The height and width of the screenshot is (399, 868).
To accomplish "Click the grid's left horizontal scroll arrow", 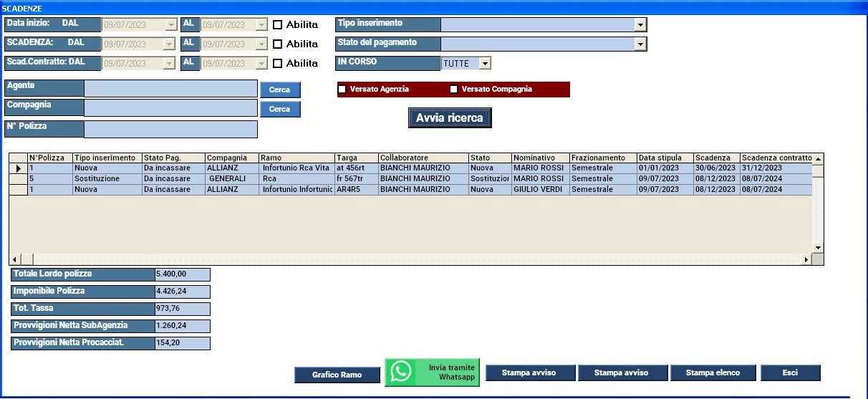I will pos(14,259).
